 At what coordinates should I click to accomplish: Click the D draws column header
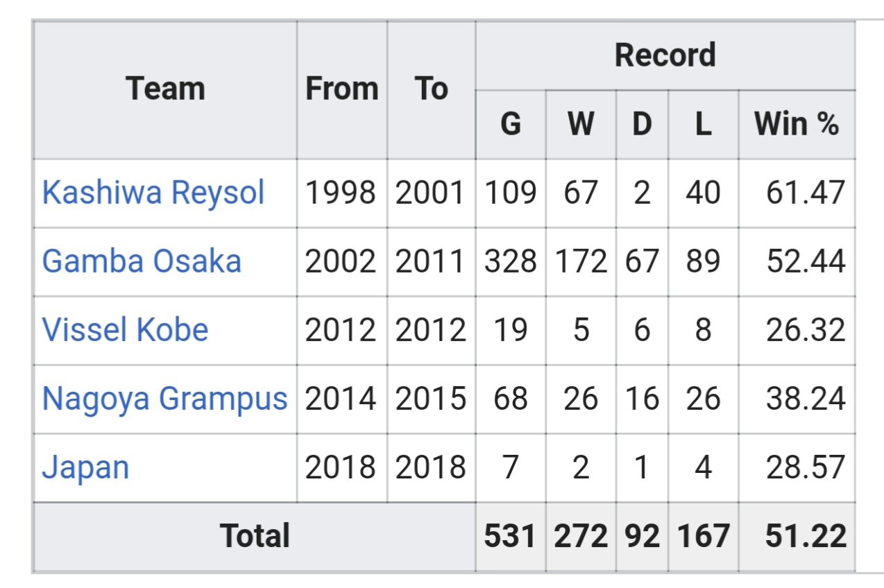click(642, 125)
